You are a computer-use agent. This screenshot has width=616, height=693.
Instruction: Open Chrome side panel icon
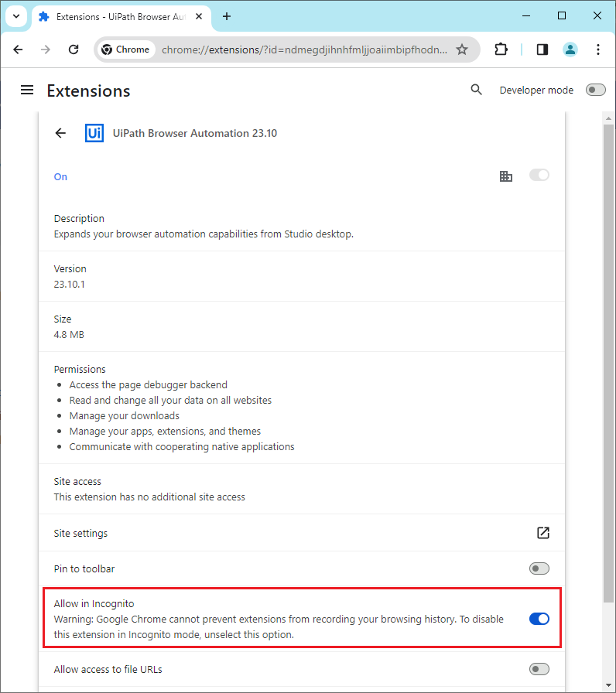coord(542,49)
